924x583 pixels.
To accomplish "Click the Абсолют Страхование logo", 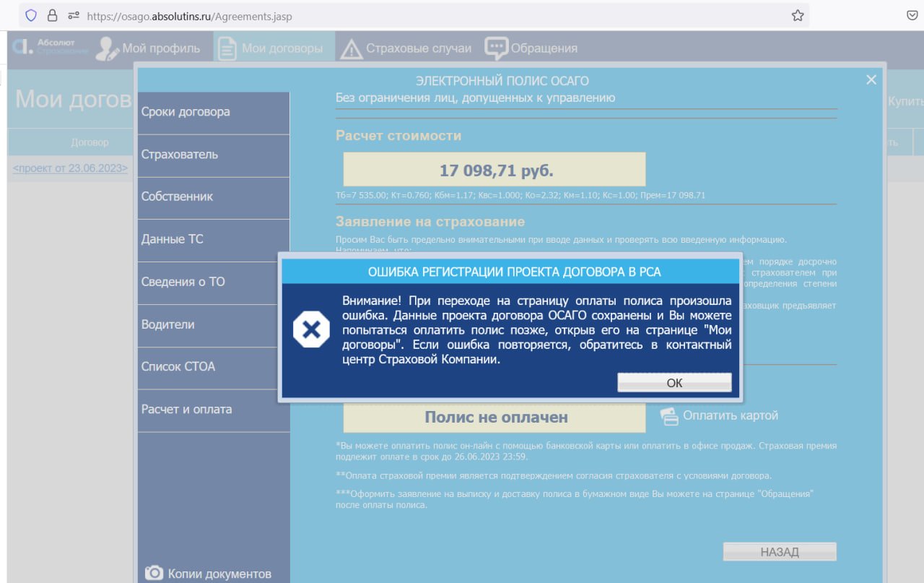I will [51, 48].
